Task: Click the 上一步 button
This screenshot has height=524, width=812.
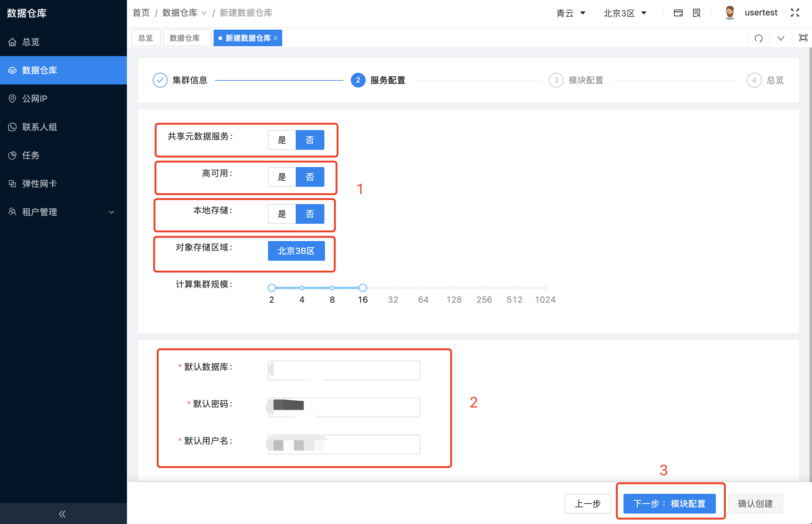Action: 588,504
